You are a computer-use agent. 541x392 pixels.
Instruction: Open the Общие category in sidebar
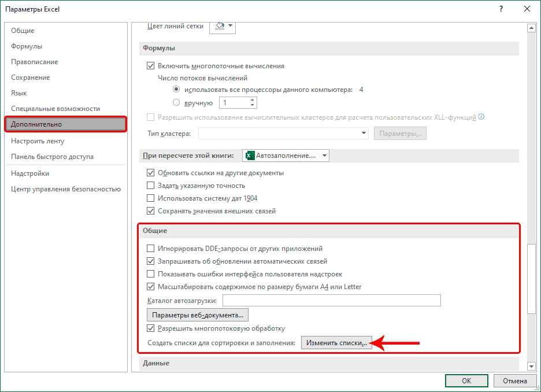tap(65, 31)
